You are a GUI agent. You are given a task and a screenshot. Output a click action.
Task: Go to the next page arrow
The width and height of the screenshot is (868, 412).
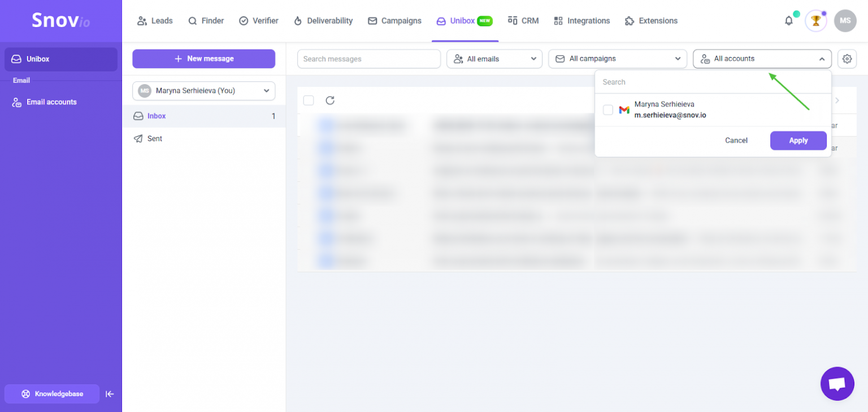(x=837, y=100)
